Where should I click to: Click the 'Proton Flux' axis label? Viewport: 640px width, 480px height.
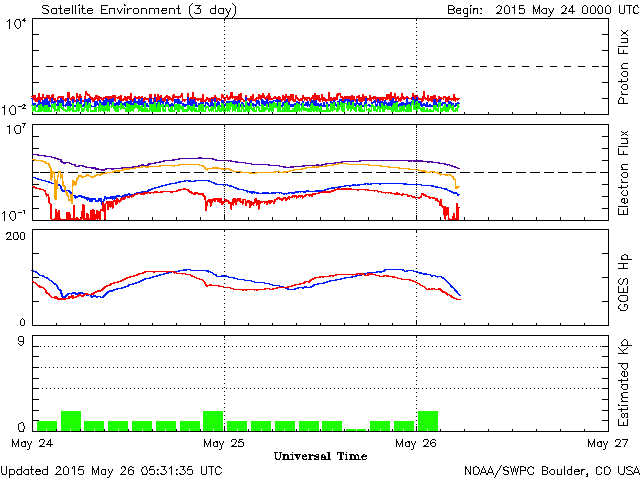[x=623, y=67]
